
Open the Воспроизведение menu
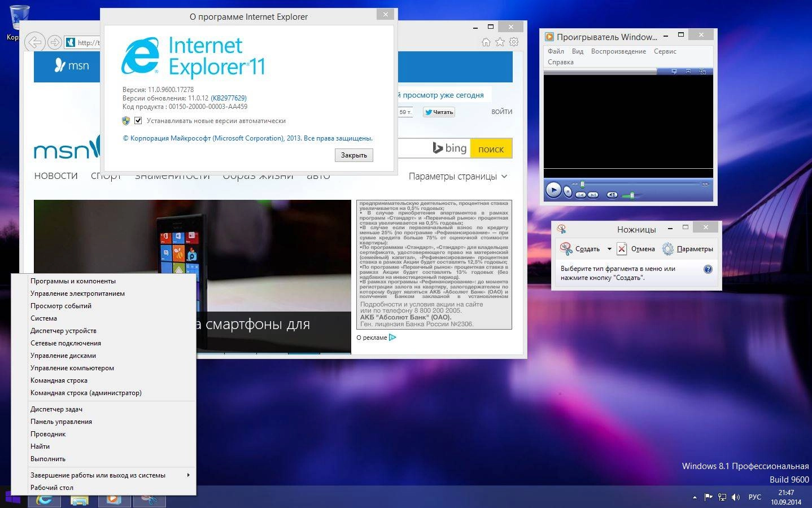[x=618, y=51]
